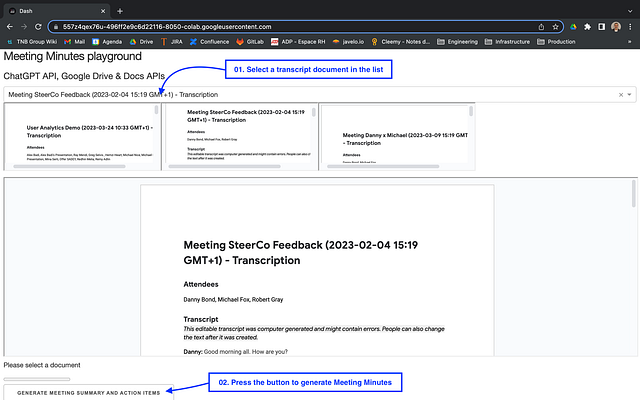Screen dimensions: 640x400
Task: Open the Drive bookmark
Action: click(141, 42)
